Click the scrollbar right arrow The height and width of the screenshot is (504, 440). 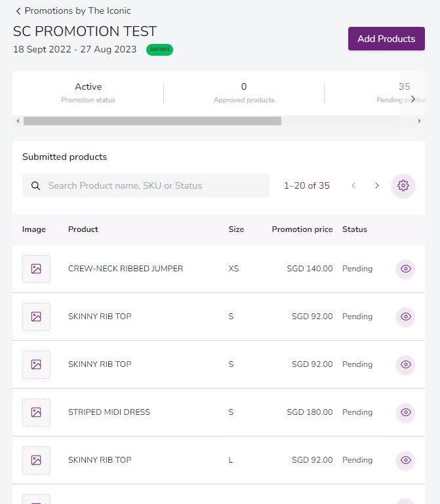[x=420, y=121]
